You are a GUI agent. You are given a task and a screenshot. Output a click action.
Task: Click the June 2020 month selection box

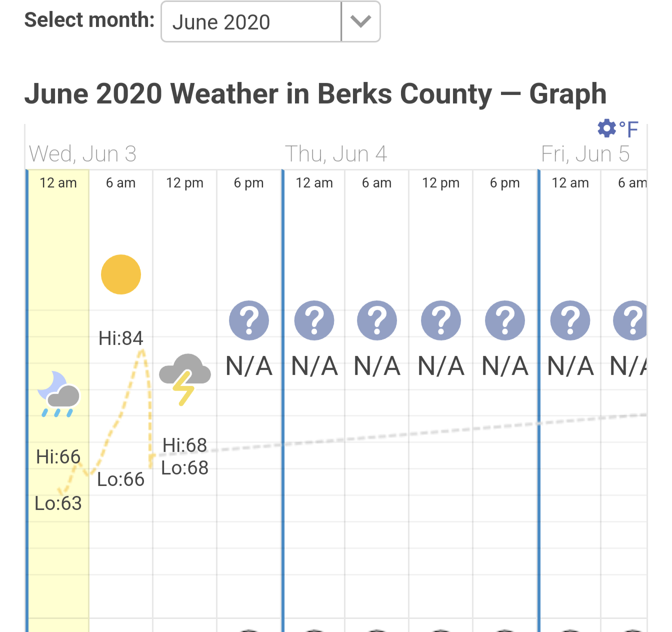coord(251,22)
